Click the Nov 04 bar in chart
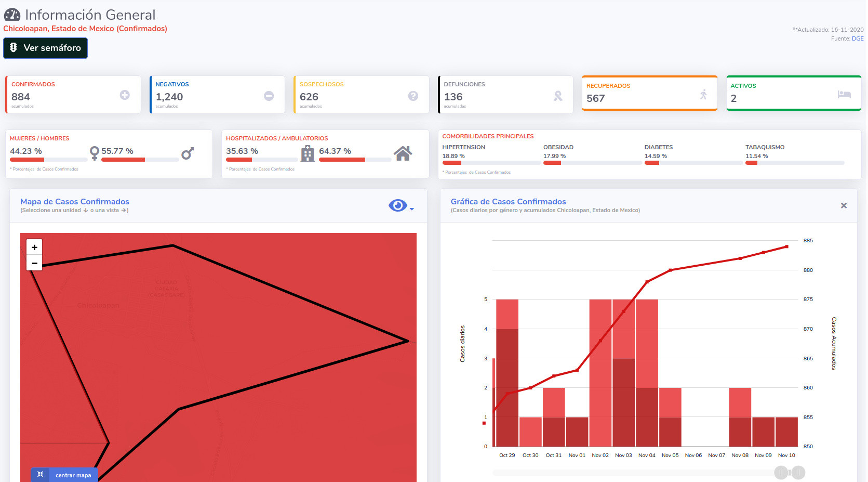 (647, 373)
